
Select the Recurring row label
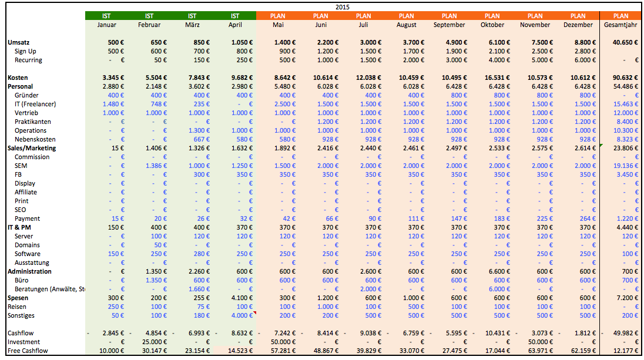coord(28,60)
